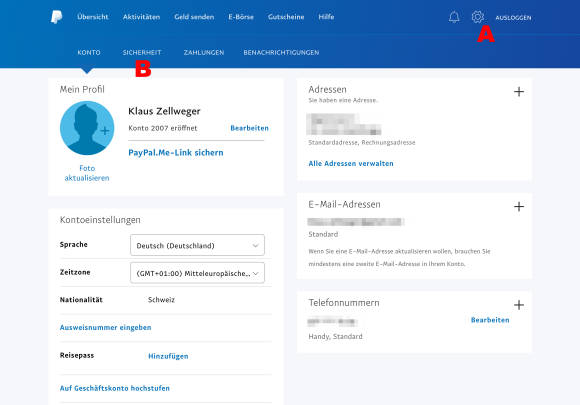Viewport: 580px width, 405px height.
Task: Click the PayPal logo icon
Action: 56,17
